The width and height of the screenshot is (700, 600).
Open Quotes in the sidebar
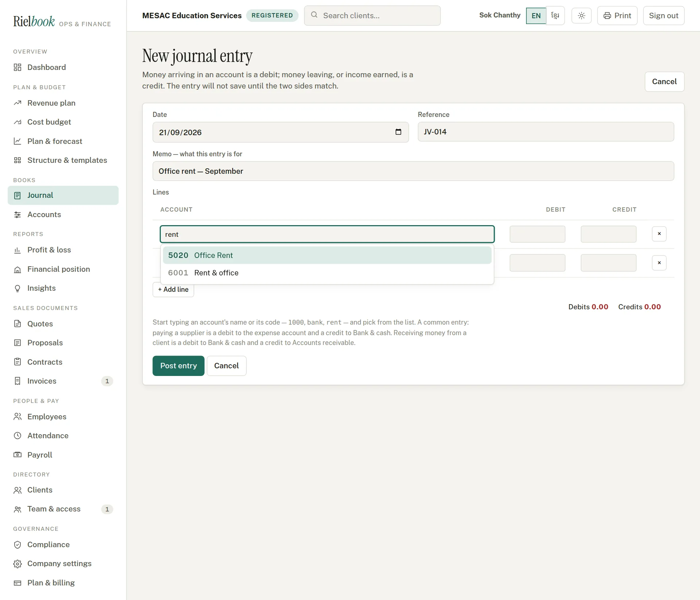tap(63, 324)
